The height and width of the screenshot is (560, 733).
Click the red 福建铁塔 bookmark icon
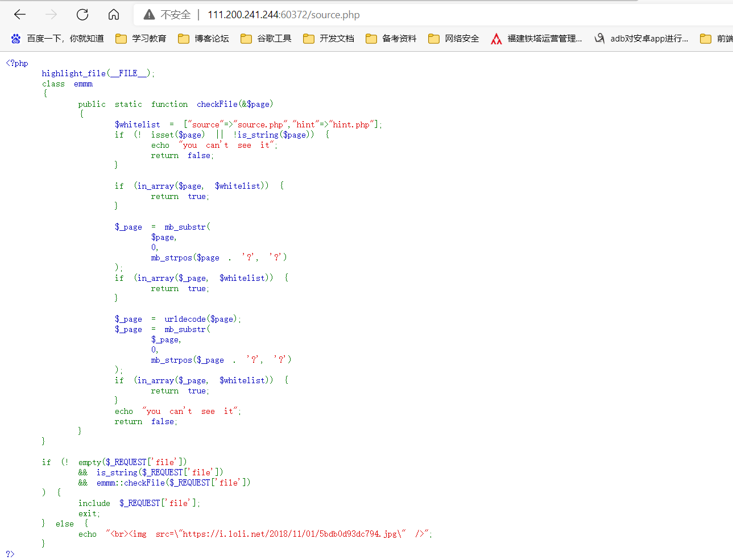[496, 39]
